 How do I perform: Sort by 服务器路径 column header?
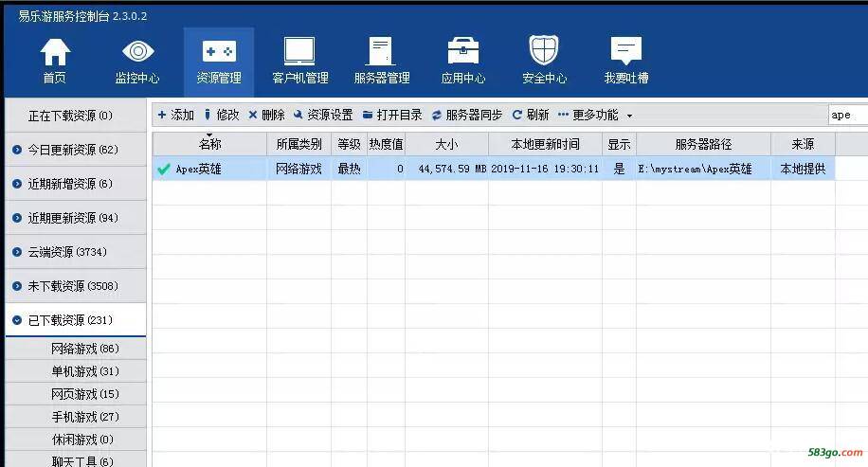point(703,144)
